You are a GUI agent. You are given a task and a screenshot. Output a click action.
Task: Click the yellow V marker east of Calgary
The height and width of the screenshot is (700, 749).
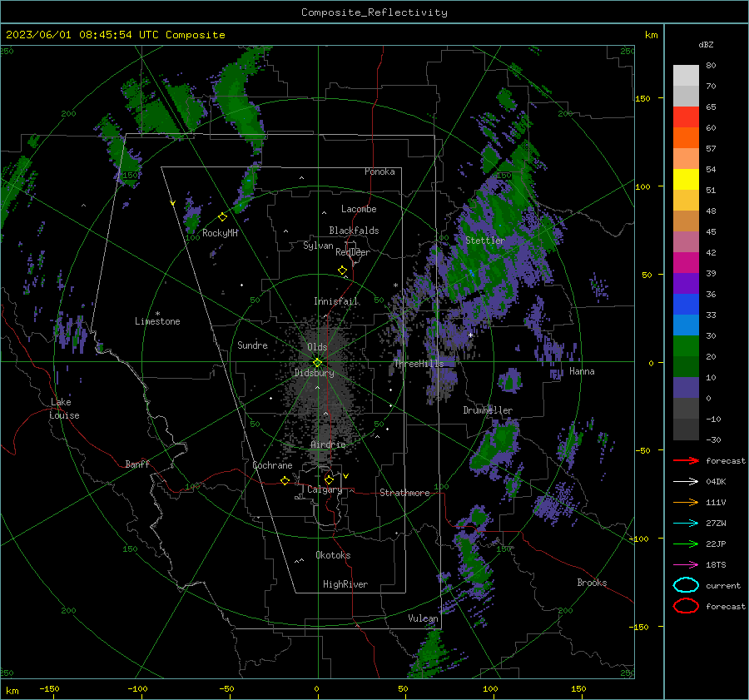(x=345, y=476)
